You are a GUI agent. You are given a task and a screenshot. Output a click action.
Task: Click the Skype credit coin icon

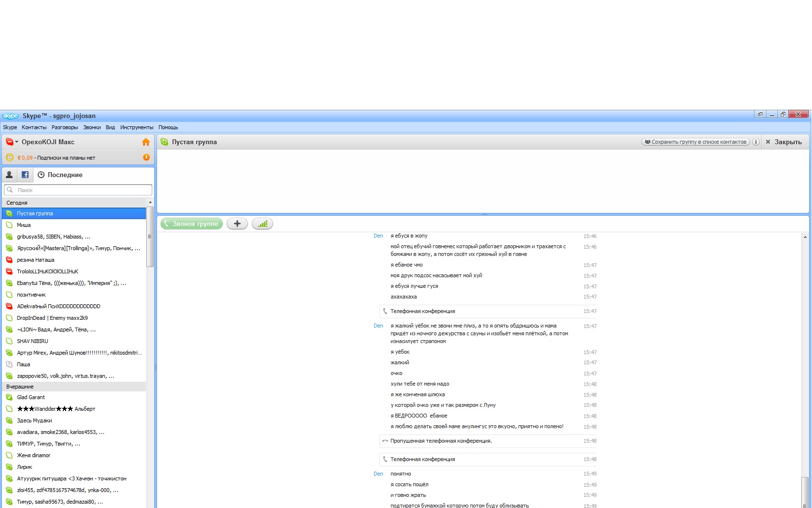tap(9, 157)
